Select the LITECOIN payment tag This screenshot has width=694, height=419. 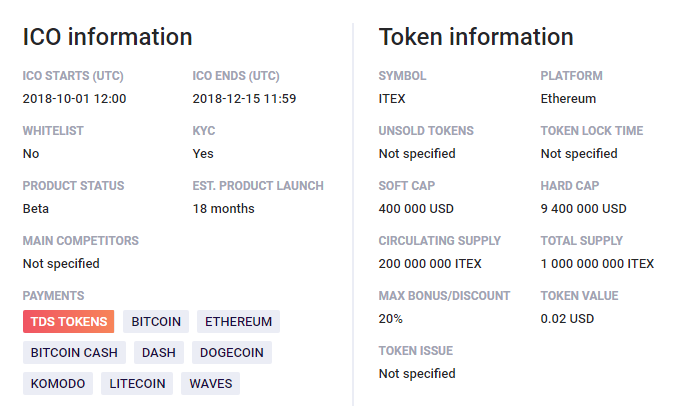[136, 383]
